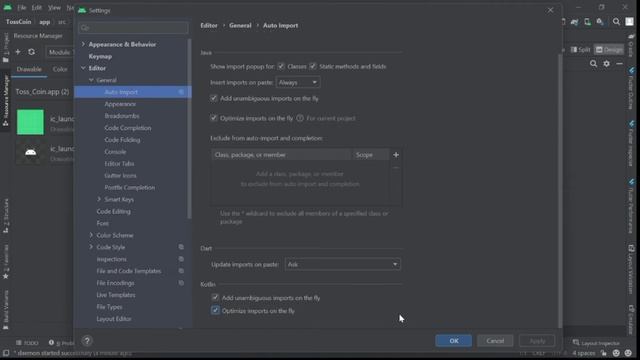640x360 pixels.
Task: Select the green ic_launcher drawable thumbnail
Action: pyautogui.click(x=30, y=122)
